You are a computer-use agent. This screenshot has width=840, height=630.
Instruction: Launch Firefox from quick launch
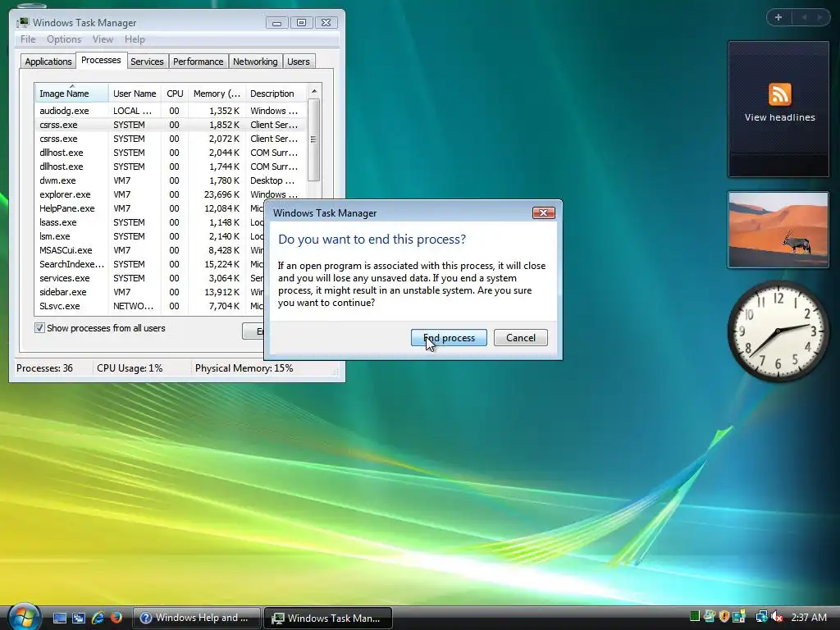[116, 618]
